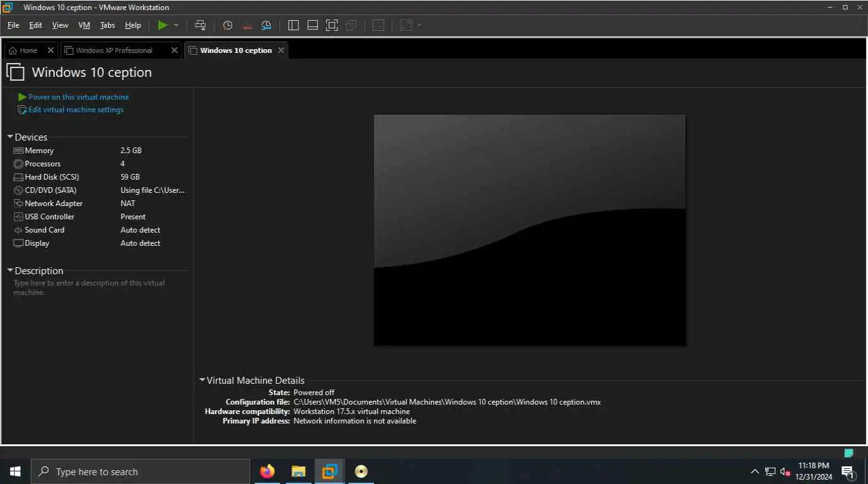The height and width of the screenshot is (484, 868).
Task: Close the Windows 10 ception tab
Action: pyautogui.click(x=281, y=50)
